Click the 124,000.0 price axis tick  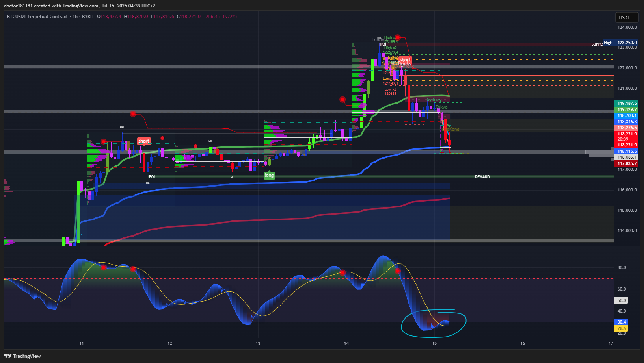coord(627,27)
